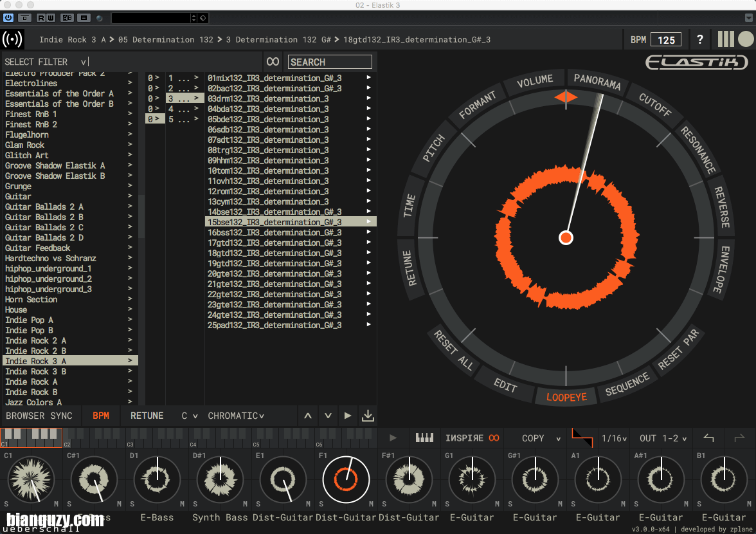756x534 pixels.
Task: Click the orange center dot of loopeye
Action: (566, 238)
